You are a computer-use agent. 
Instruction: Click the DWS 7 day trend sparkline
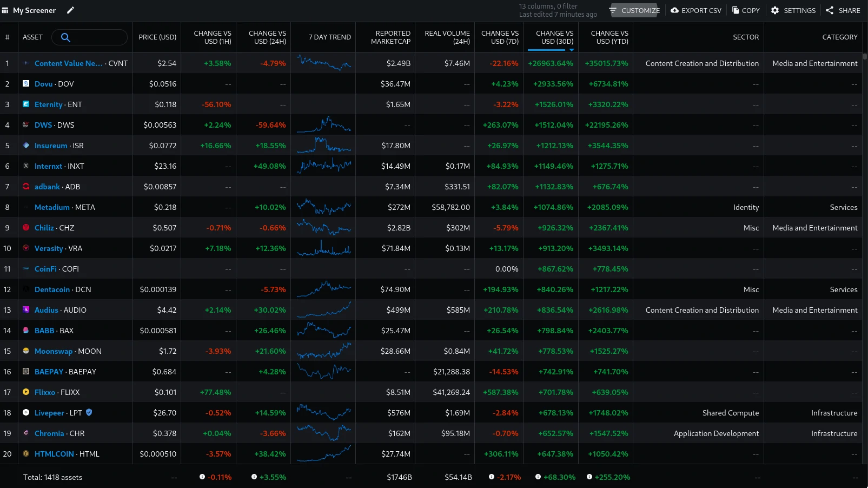tap(324, 125)
